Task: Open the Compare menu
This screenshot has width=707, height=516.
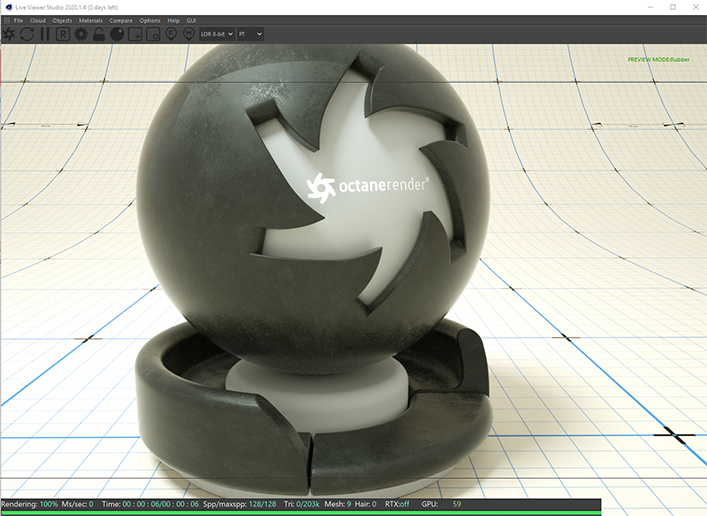Action: (x=121, y=21)
